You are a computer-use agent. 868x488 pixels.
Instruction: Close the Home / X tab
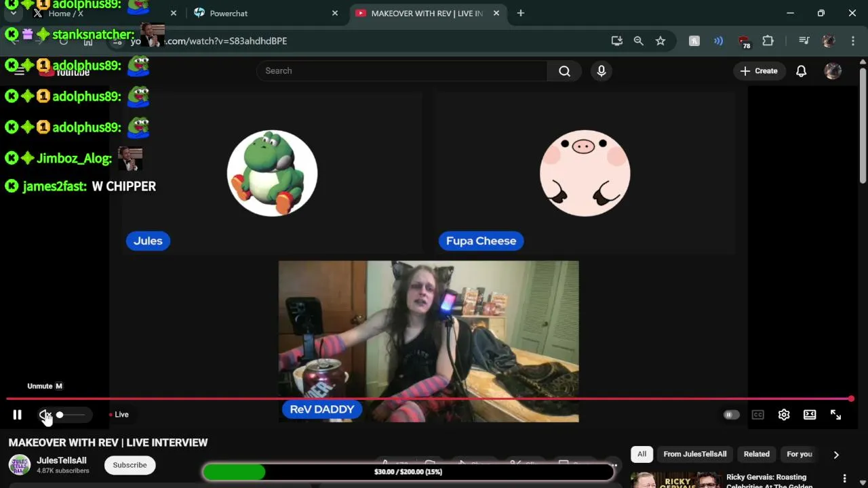[x=173, y=13]
